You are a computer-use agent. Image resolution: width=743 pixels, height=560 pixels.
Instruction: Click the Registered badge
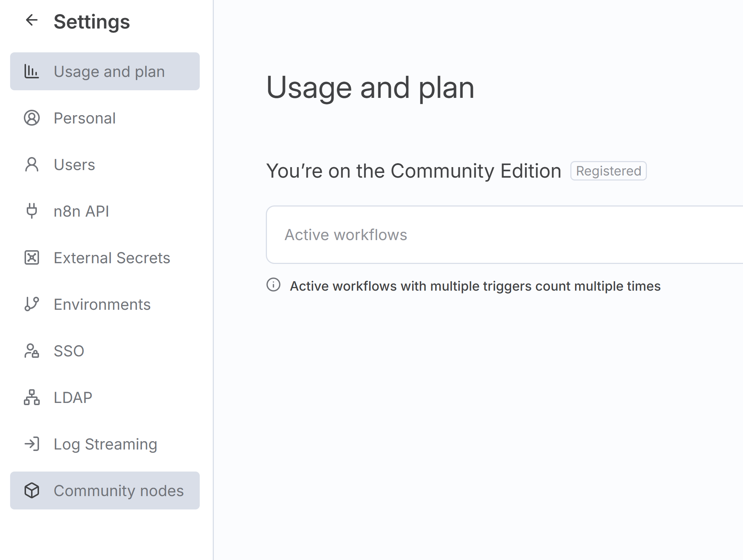point(608,171)
